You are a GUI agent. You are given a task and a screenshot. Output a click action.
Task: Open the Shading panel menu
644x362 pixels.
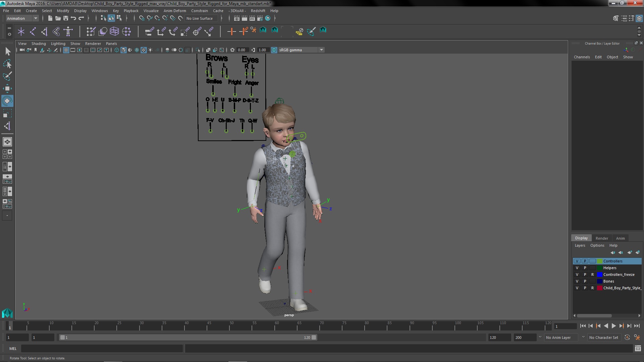tap(39, 44)
